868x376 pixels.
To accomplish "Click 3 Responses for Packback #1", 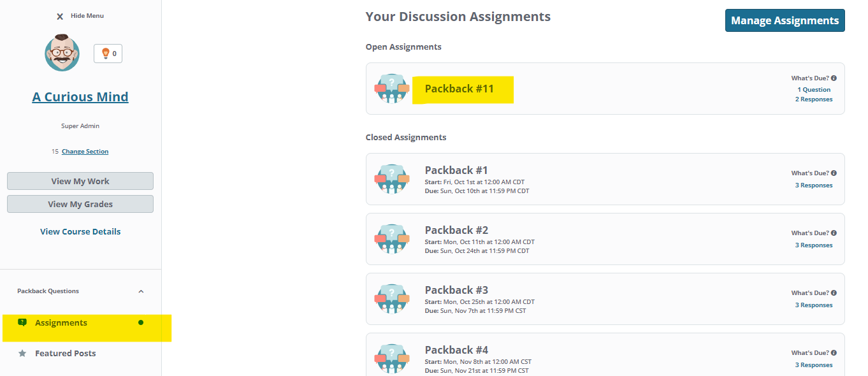I will click(x=814, y=185).
